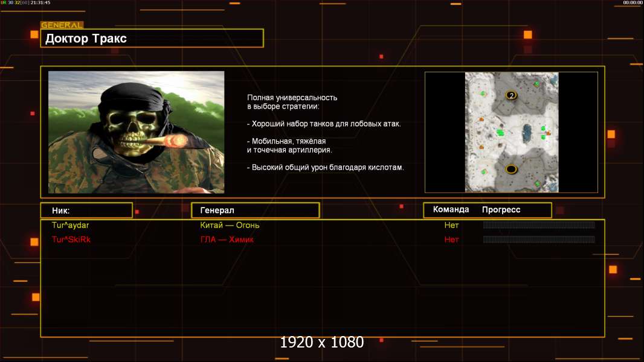Viewport: 644px width, 362px height.
Task: Click the Ник: column header
Action: pos(86,210)
